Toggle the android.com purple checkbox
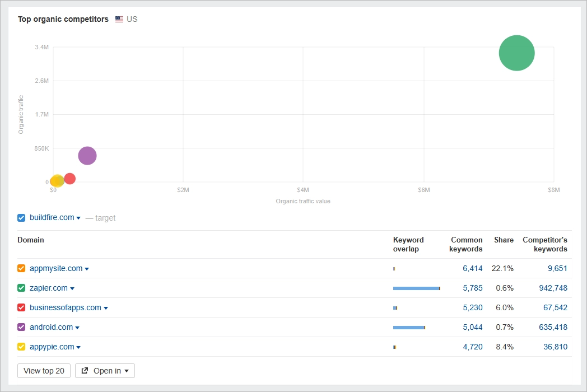Image resolution: width=587 pixels, height=392 pixels. [21, 327]
